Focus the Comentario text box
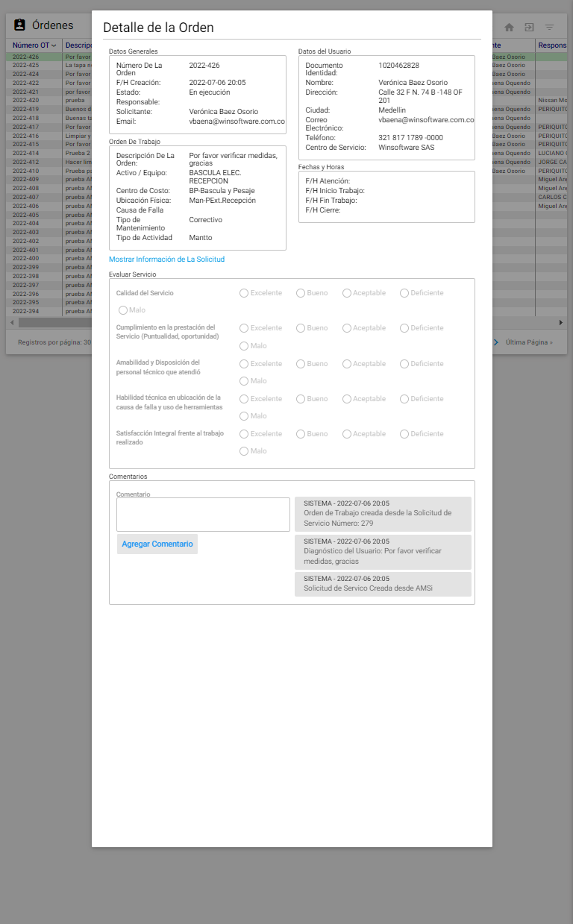This screenshot has height=924, width=573. (x=203, y=515)
